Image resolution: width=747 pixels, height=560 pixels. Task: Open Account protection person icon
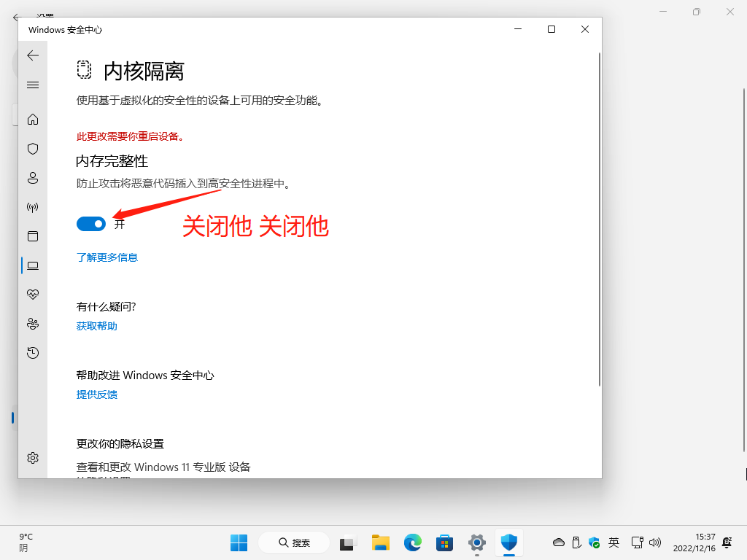tap(32, 178)
